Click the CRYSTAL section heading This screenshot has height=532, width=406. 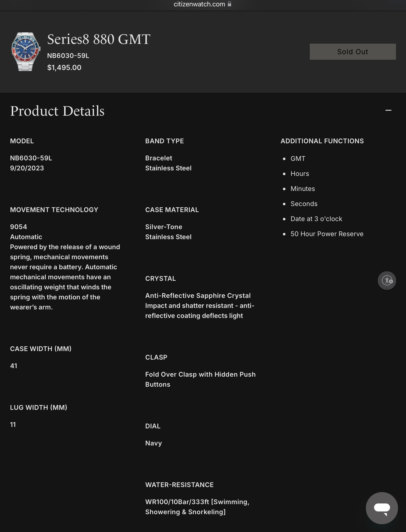[x=161, y=278]
